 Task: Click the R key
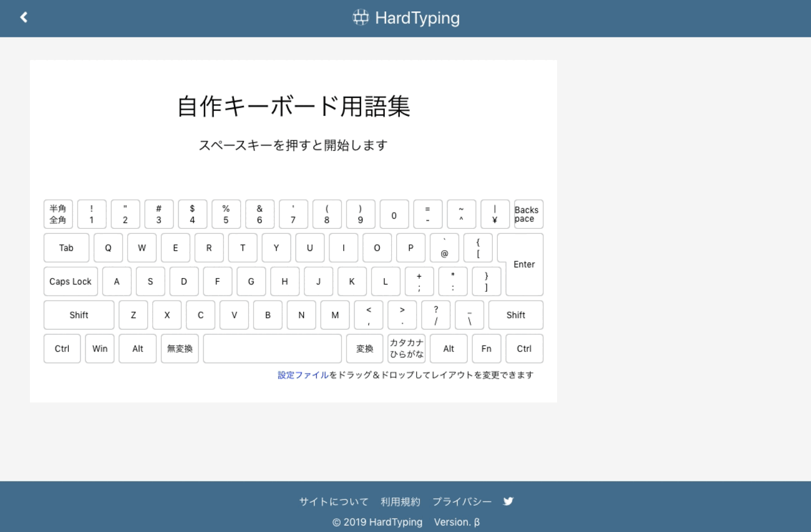point(209,248)
